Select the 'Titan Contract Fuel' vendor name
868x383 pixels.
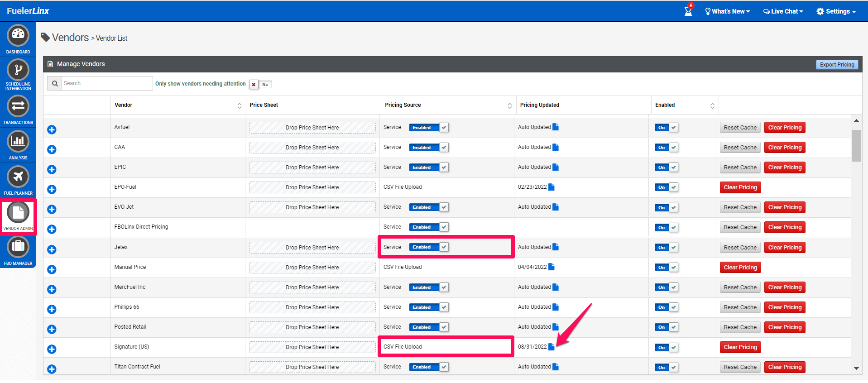click(x=137, y=367)
